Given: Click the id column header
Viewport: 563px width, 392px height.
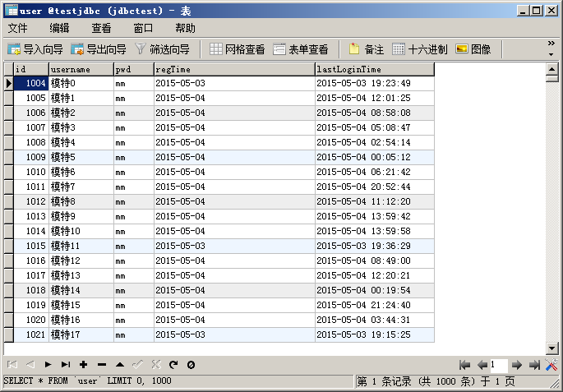Looking at the screenshot, I should (31, 69).
